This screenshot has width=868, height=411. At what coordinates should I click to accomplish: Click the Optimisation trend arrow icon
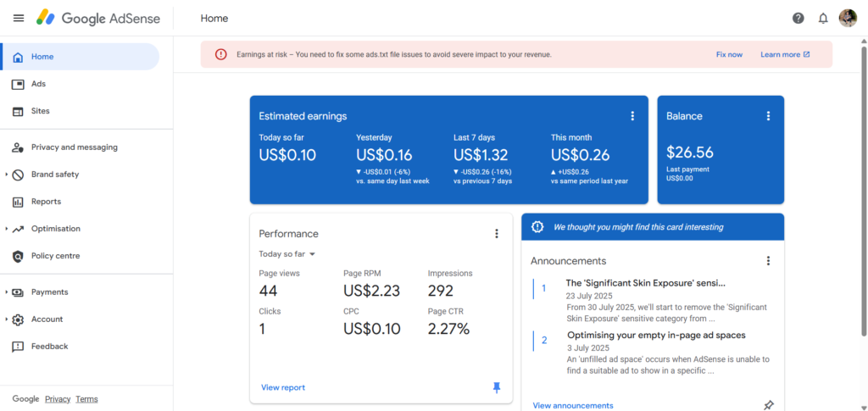(18, 229)
